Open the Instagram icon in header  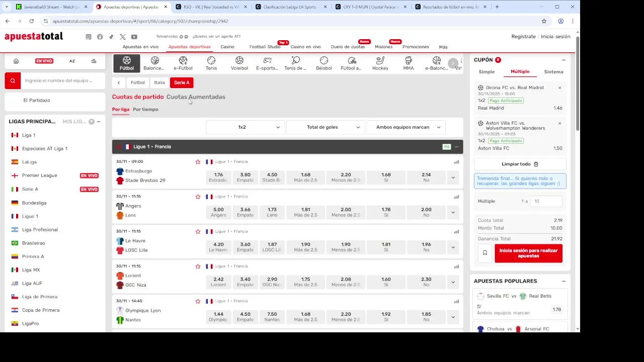pyautogui.click(x=89, y=37)
